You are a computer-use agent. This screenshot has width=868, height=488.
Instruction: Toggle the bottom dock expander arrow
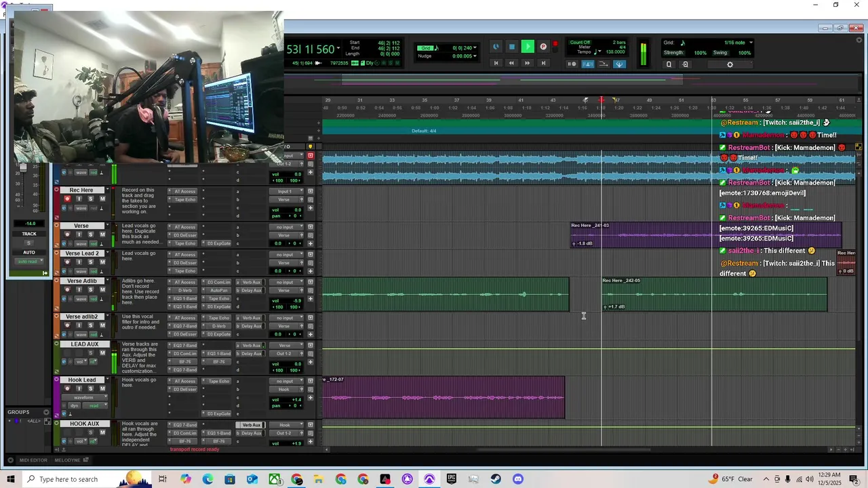[x=11, y=460]
